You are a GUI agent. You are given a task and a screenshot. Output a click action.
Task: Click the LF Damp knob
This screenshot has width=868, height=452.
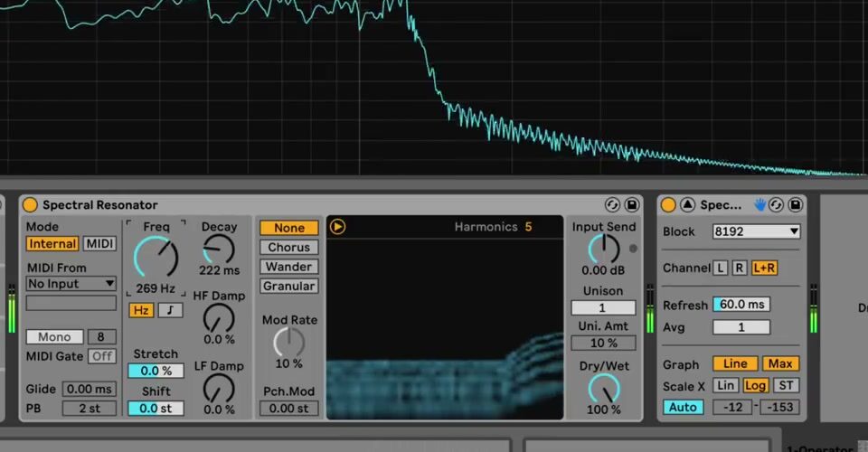(x=219, y=388)
